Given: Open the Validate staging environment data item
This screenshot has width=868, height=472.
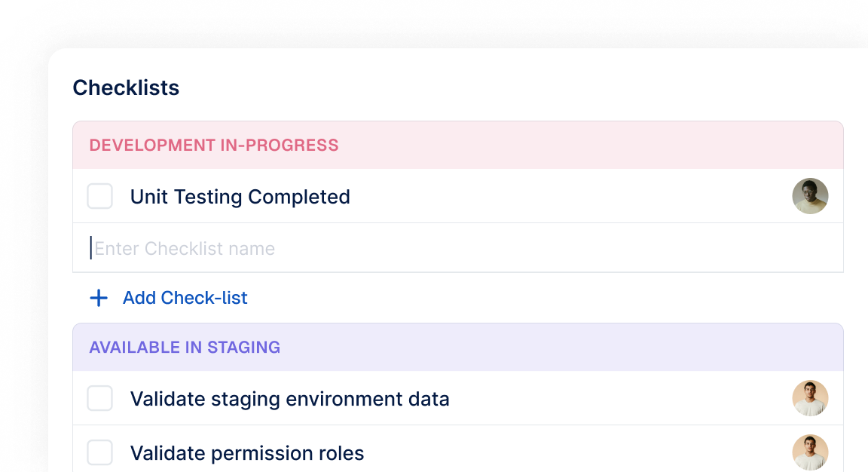Looking at the screenshot, I should (x=289, y=399).
